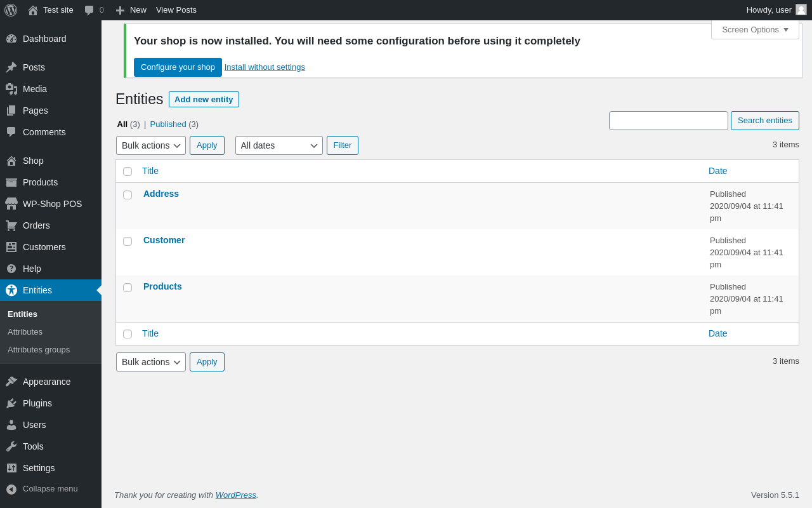Click the plus icon next to New
Viewport: 812px width, 508px height.
tap(120, 10)
